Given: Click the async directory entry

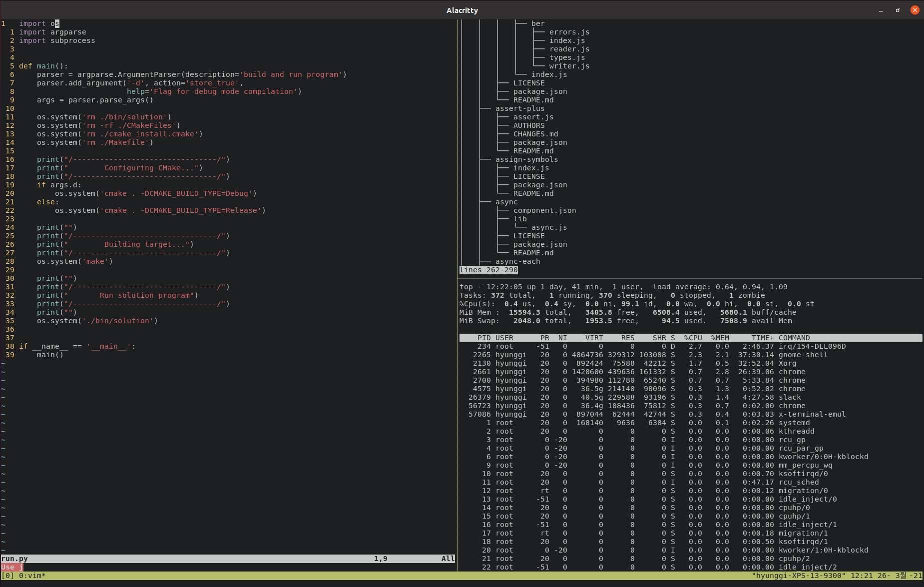Looking at the screenshot, I should (506, 202).
